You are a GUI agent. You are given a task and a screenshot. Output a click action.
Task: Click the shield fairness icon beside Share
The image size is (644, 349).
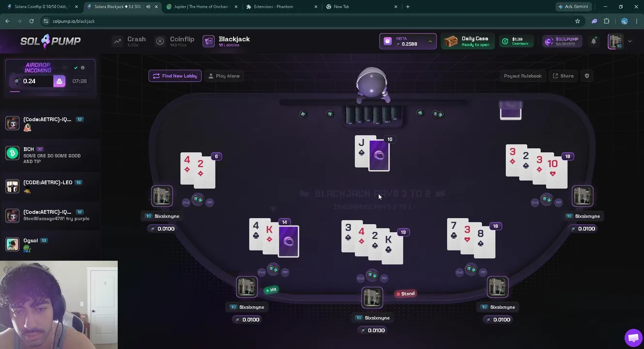pos(587,76)
